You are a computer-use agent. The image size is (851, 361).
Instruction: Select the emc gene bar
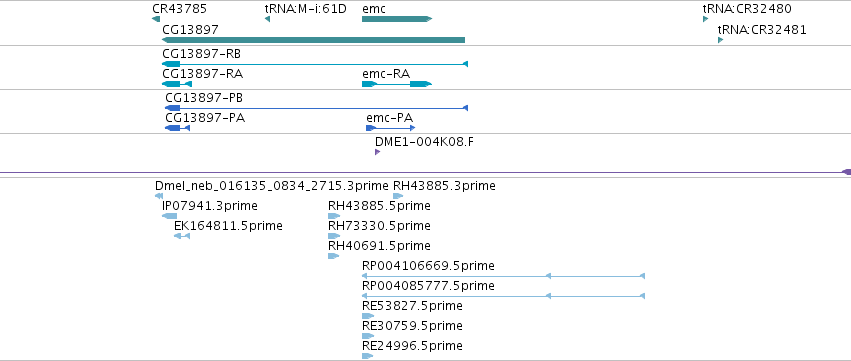point(397,19)
